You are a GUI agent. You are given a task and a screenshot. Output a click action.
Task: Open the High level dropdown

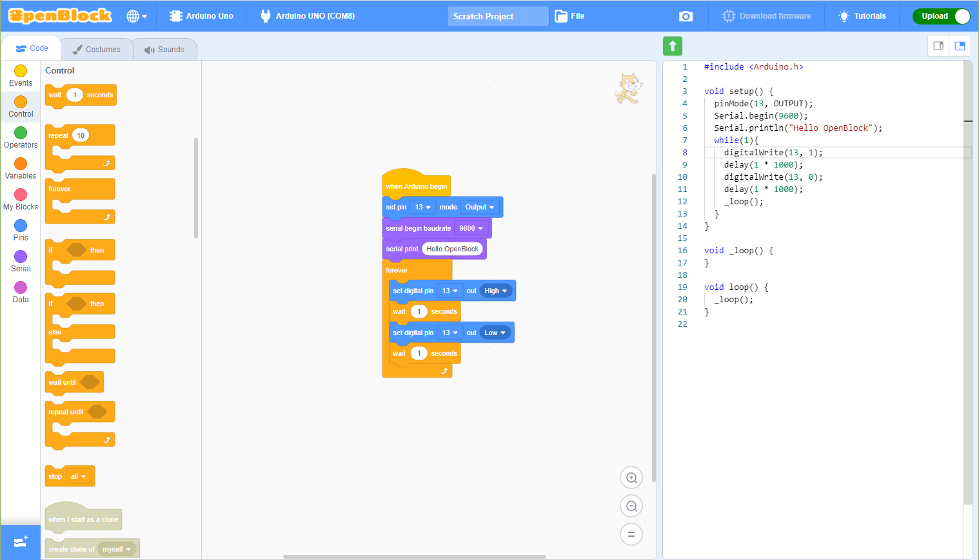coord(495,291)
